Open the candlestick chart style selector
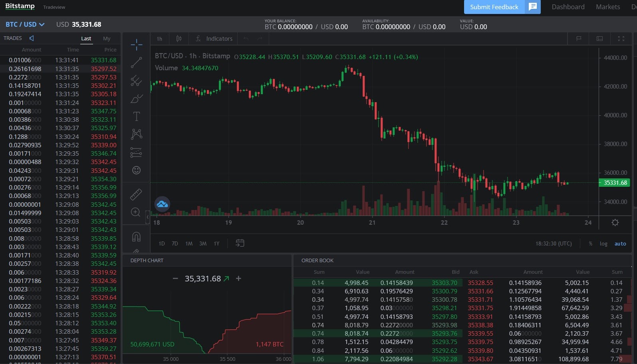This screenshot has height=364, width=637. (x=179, y=39)
